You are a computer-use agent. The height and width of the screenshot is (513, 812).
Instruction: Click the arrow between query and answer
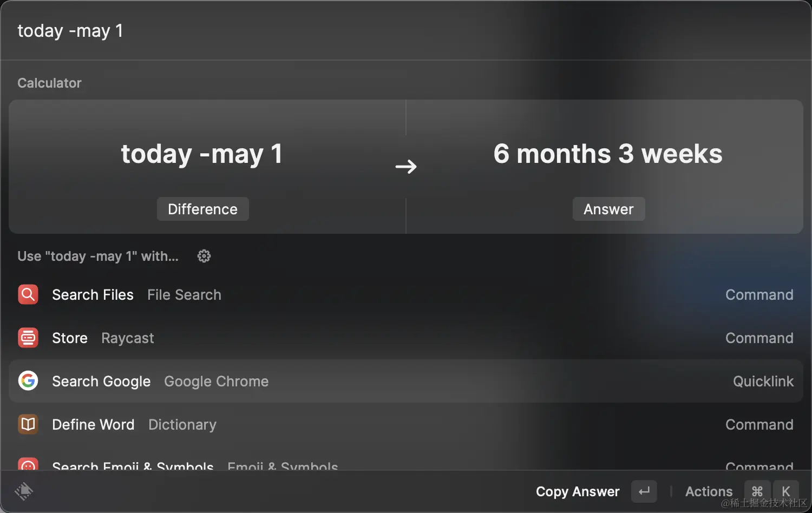click(406, 166)
